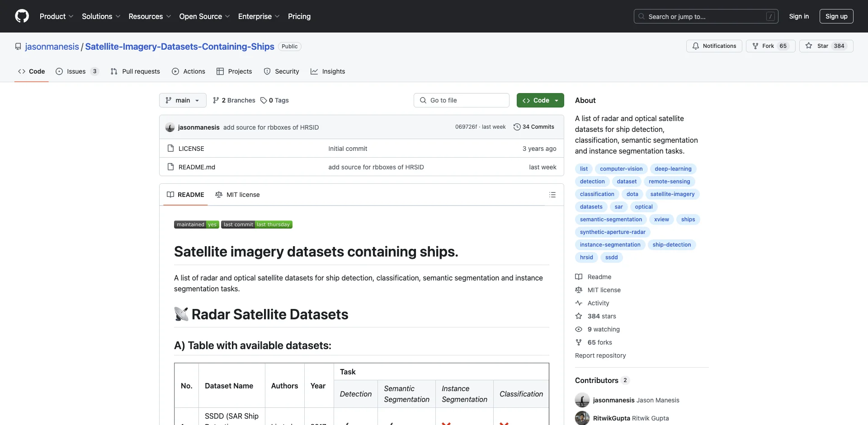Click the pulse icon beside Activity
This screenshot has width=868, height=425.
tap(579, 303)
